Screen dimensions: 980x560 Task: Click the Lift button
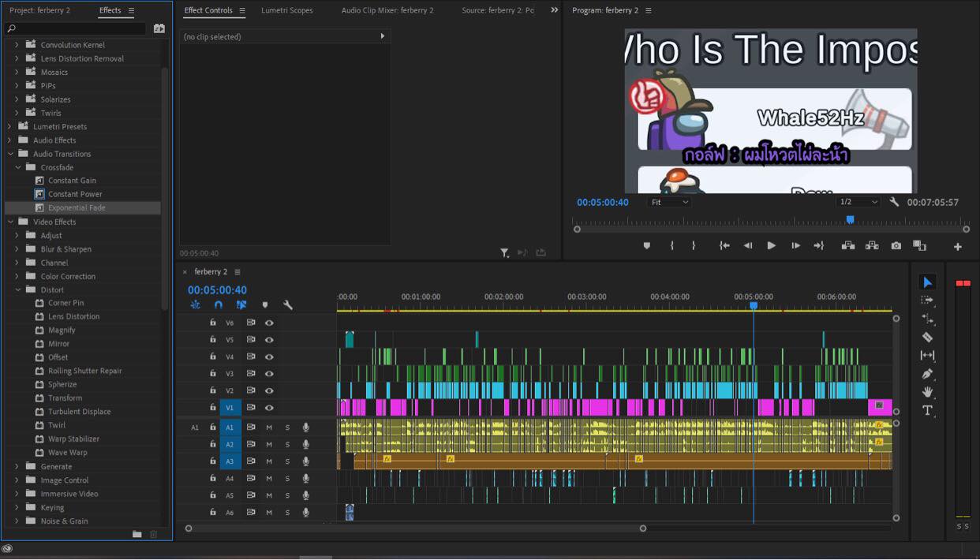848,246
